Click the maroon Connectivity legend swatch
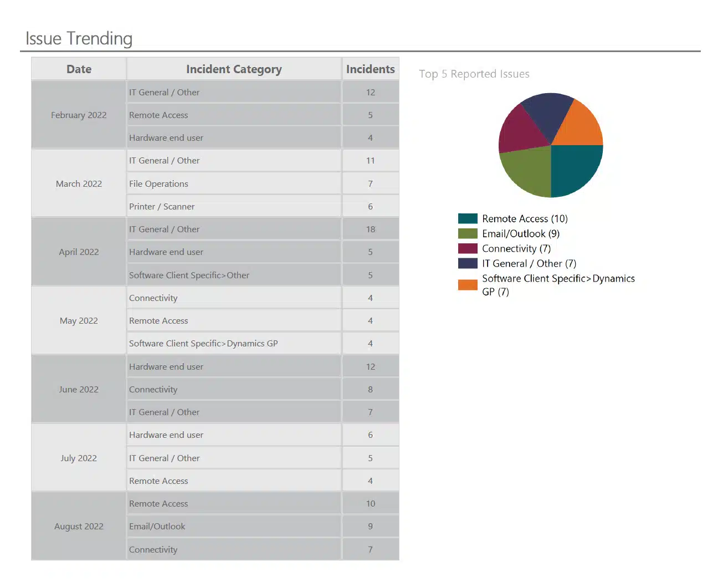Viewport: 728px width, 582px height. click(468, 248)
